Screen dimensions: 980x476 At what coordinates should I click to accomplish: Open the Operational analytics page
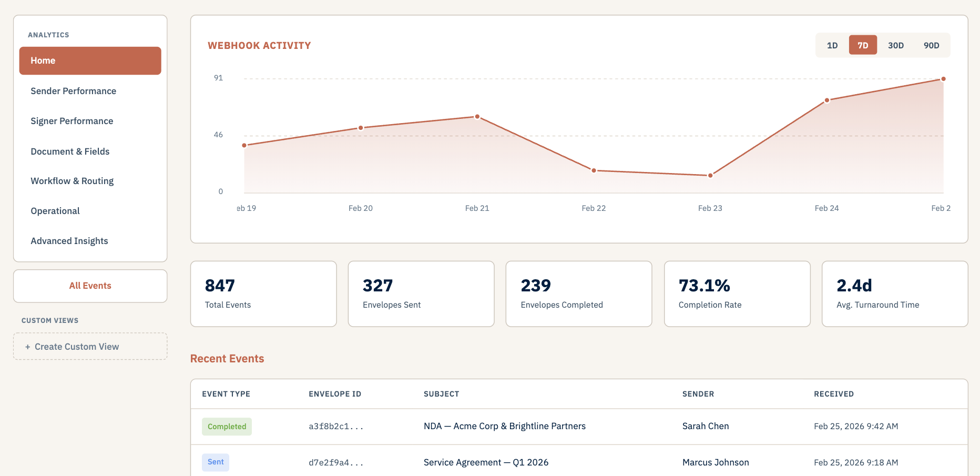click(x=55, y=210)
